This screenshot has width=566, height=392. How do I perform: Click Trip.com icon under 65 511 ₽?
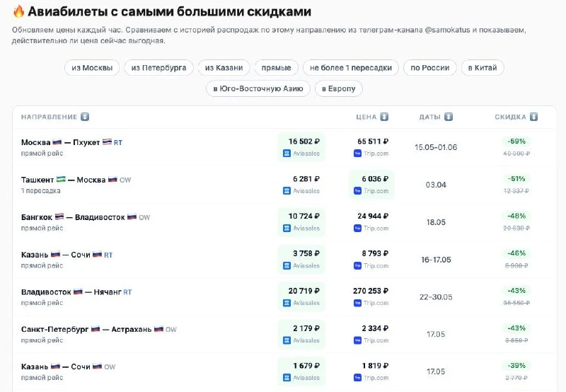coord(357,154)
